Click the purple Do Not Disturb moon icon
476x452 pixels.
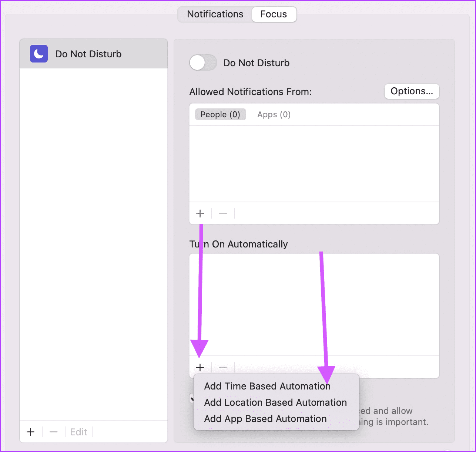click(39, 54)
